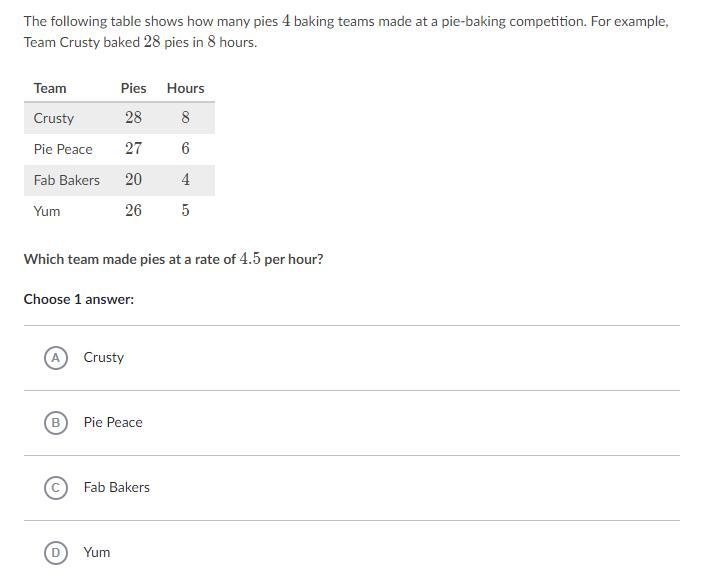Click Yum team name in table
The image size is (713, 581).
point(47,211)
